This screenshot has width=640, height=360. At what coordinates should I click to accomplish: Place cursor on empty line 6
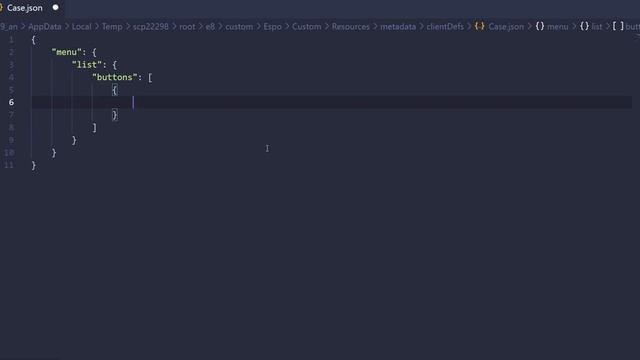[x=331, y=102]
